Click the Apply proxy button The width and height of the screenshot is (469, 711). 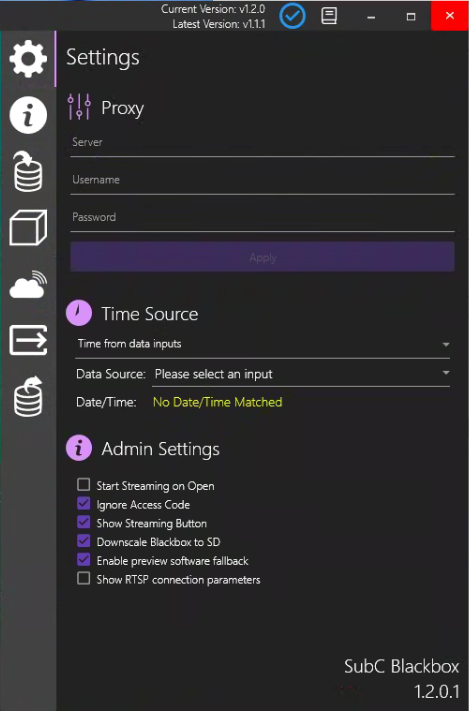click(263, 257)
